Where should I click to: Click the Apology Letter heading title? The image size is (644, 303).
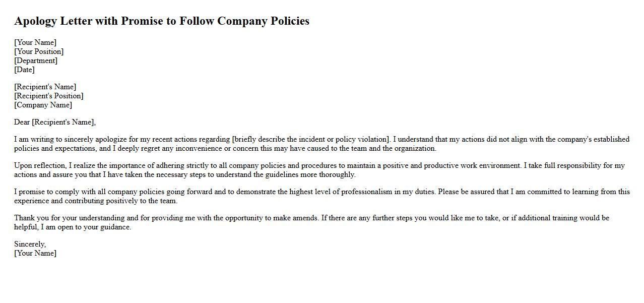pos(161,21)
